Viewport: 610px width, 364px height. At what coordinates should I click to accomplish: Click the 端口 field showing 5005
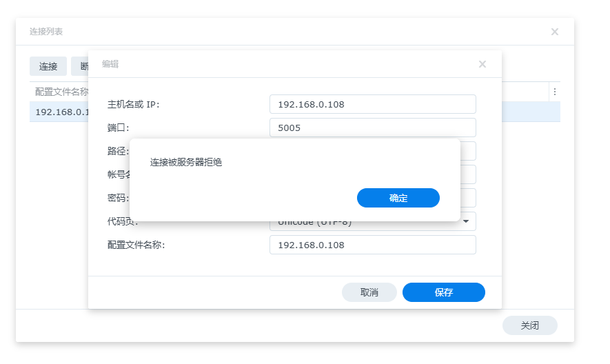pos(372,128)
